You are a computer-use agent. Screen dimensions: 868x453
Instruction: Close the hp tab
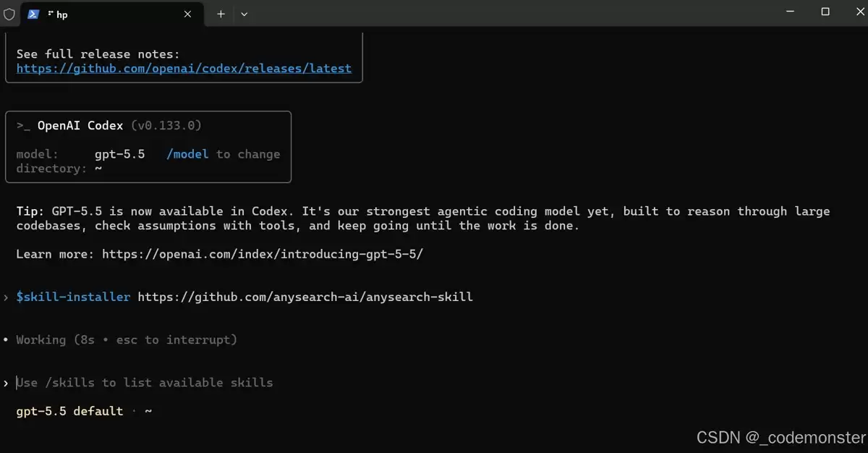(187, 14)
